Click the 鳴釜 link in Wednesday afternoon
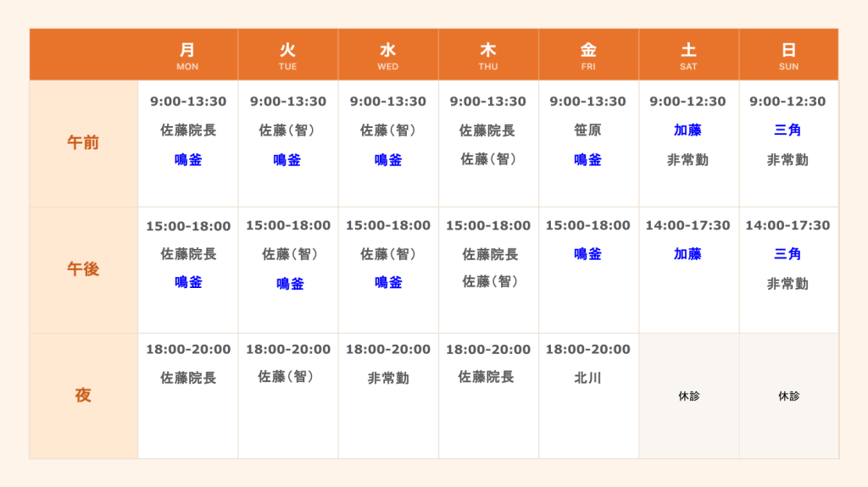The image size is (868, 487). [x=388, y=282]
